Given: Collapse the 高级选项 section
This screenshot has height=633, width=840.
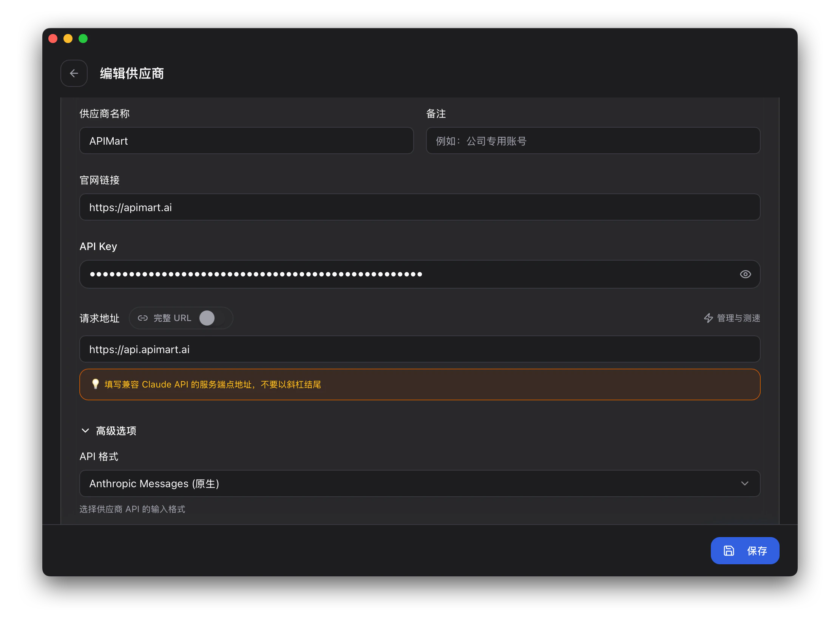Looking at the screenshot, I should click(x=109, y=431).
